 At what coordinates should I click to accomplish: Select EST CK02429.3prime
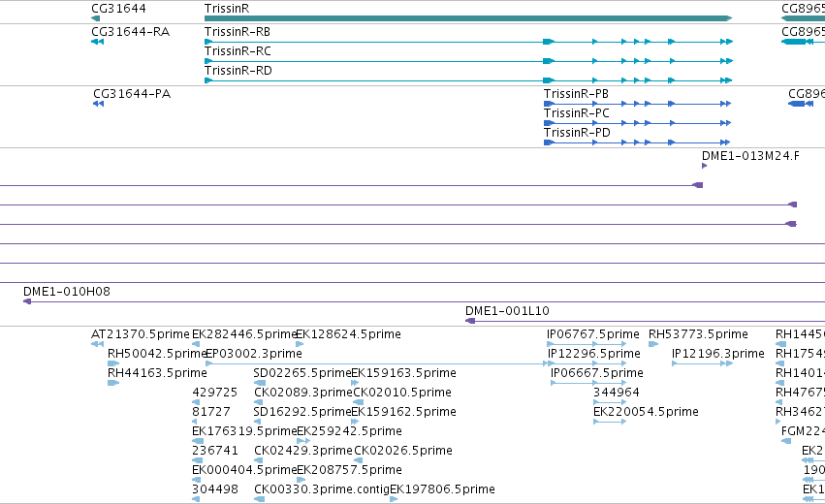(x=303, y=451)
